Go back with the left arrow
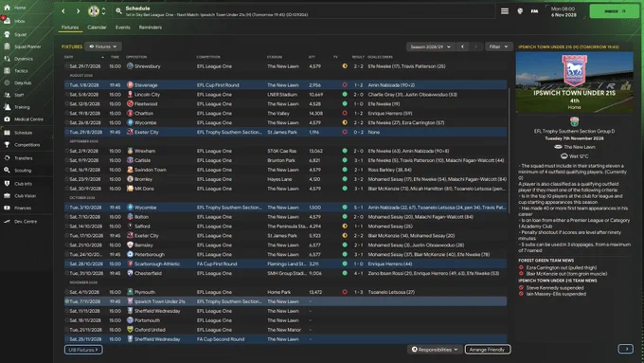This screenshot has height=363, width=644. click(x=63, y=11)
